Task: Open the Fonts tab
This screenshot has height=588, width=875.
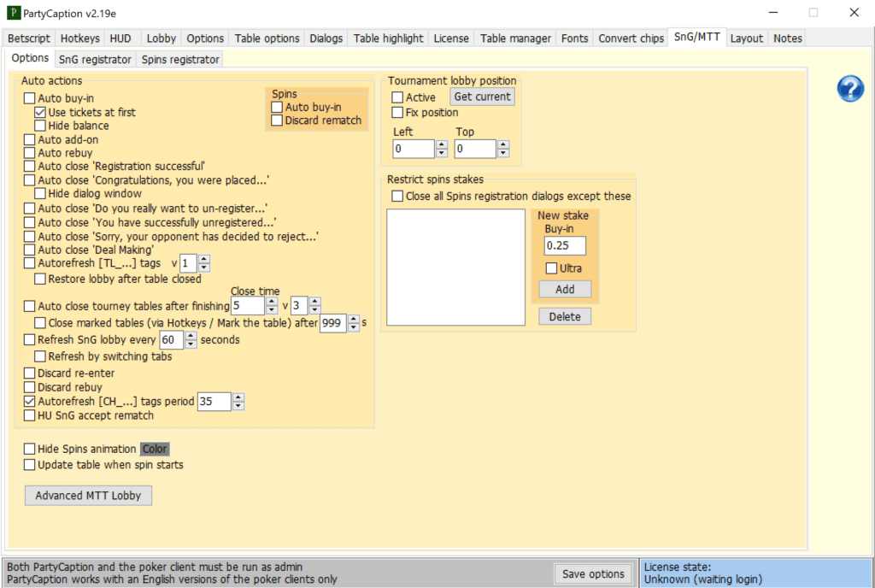Action: coord(574,38)
